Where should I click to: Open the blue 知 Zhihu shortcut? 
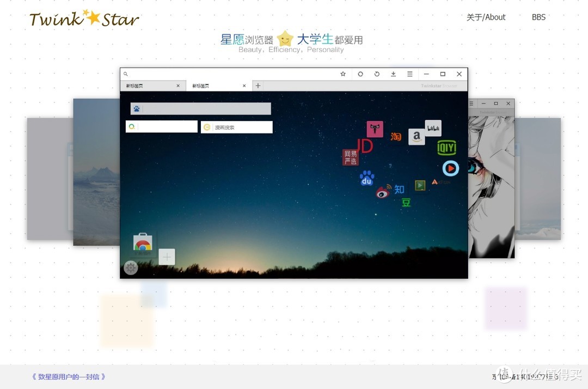coord(399,190)
